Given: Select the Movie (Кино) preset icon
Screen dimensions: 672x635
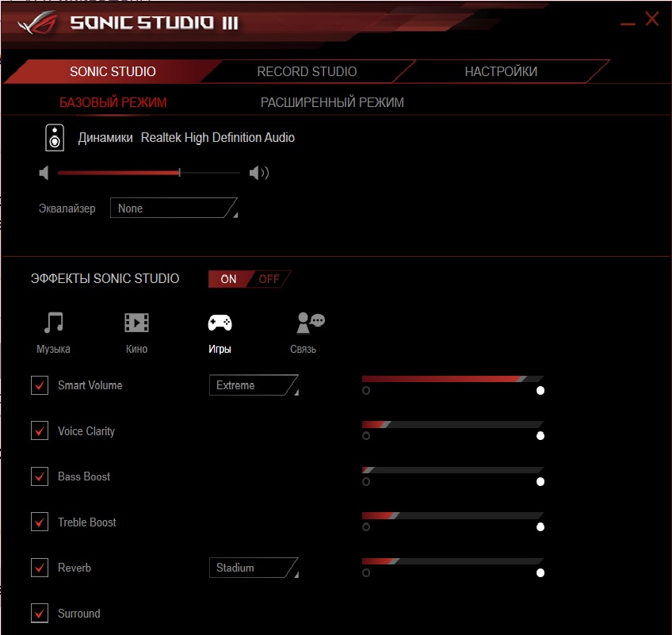Looking at the screenshot, I should click(x=136, y=323).
